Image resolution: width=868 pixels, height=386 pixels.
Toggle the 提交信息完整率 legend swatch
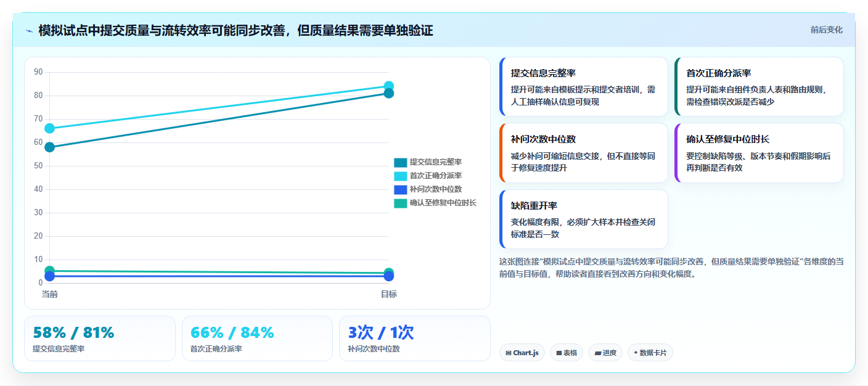[401, 162]
